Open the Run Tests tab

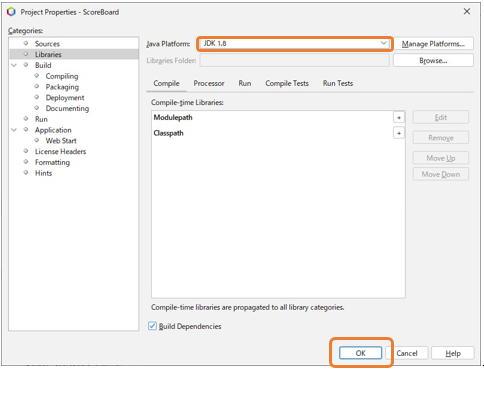coord(338,83)
